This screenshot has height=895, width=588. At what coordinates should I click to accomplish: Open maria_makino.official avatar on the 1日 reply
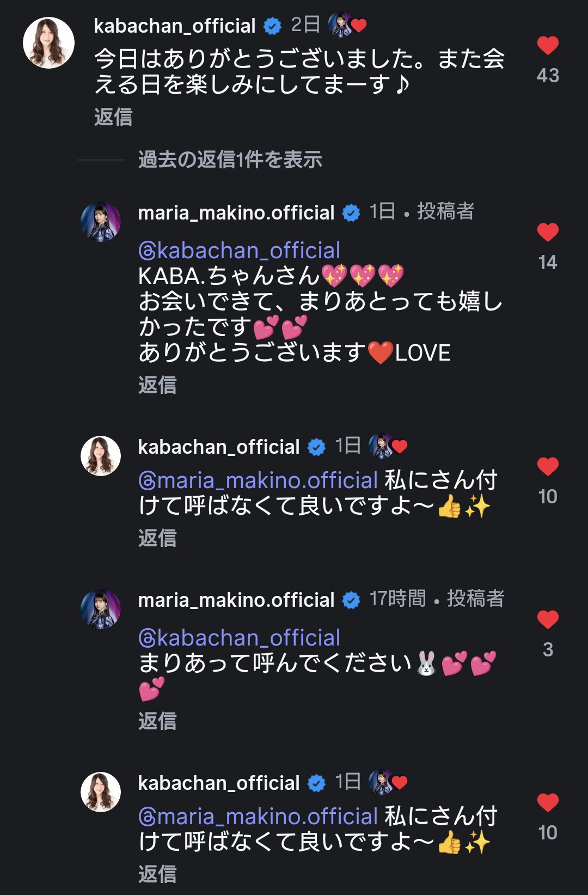(x=101, y=222)
